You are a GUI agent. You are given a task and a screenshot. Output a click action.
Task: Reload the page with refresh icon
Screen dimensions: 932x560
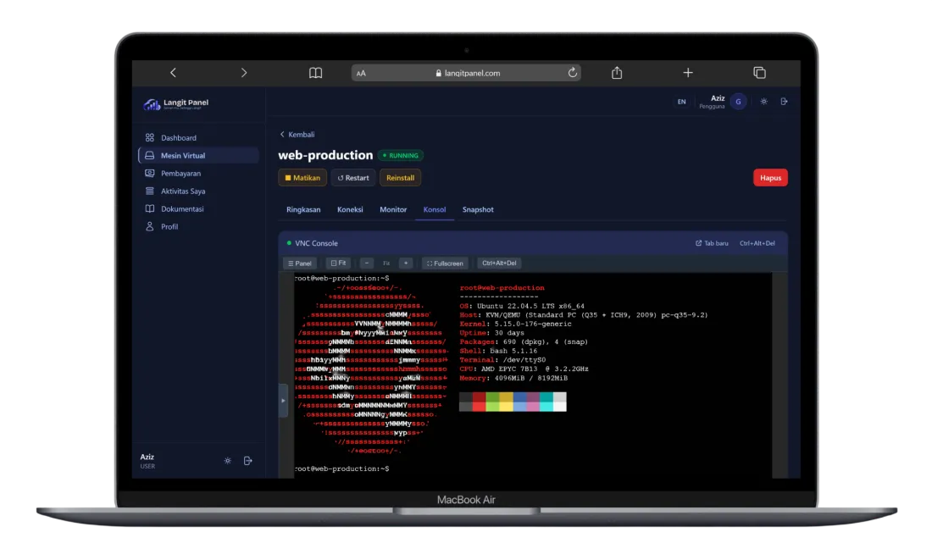coord(573,73)
